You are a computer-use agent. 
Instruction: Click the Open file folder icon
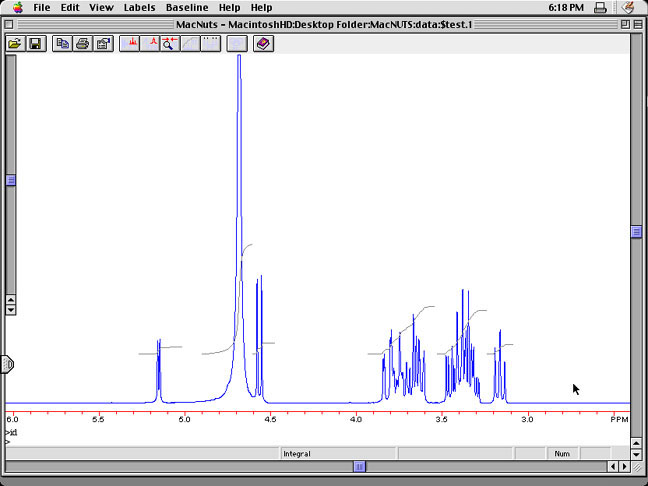pyautogui.click(x=15, y=44)
